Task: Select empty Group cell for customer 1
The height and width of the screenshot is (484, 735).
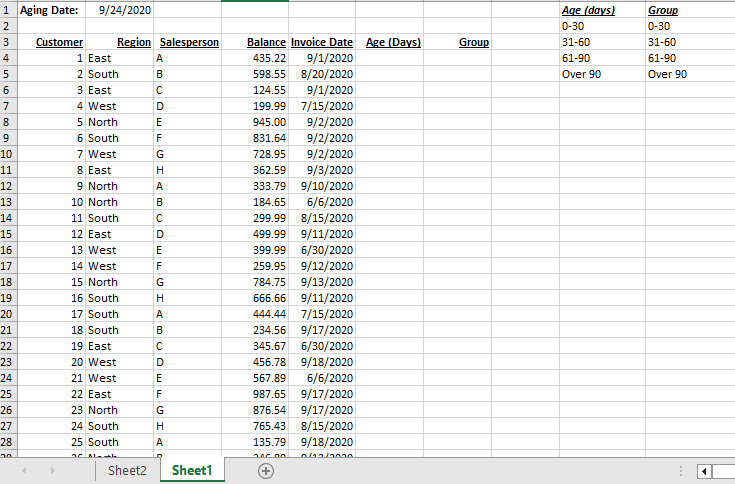Action: [458, 58]
